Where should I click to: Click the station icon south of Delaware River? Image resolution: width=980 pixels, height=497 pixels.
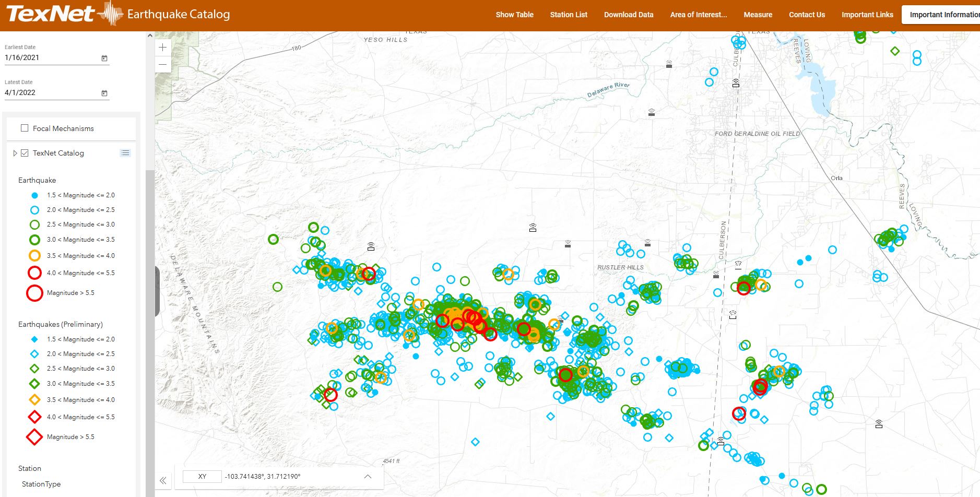pyautogui.click(x=652, y=112)
